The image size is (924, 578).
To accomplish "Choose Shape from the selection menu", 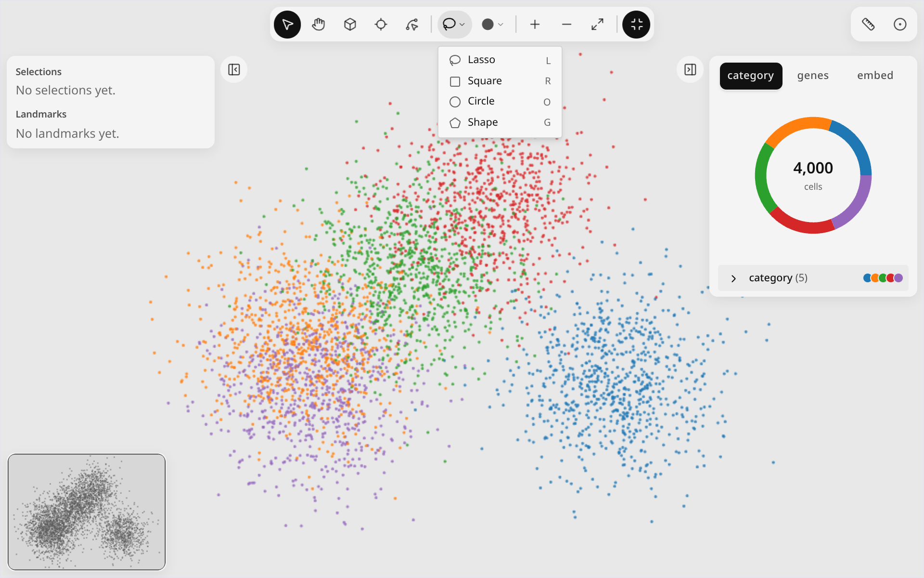I will 500,122.
